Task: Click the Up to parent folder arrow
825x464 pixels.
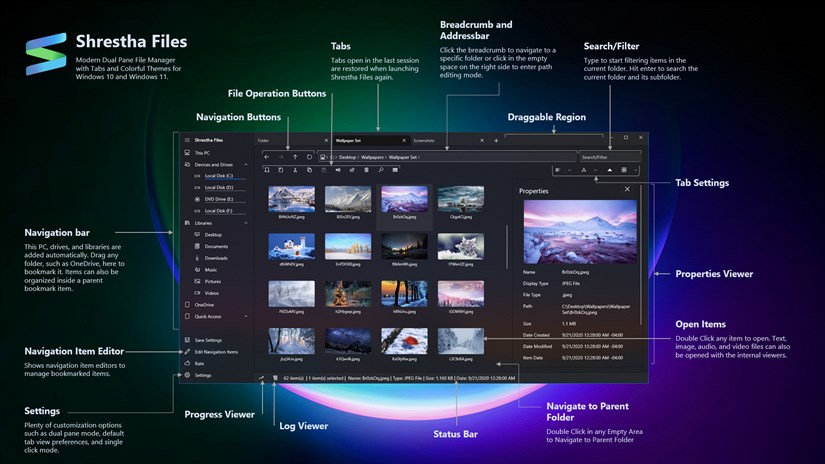Action: [x=294, y=157]
